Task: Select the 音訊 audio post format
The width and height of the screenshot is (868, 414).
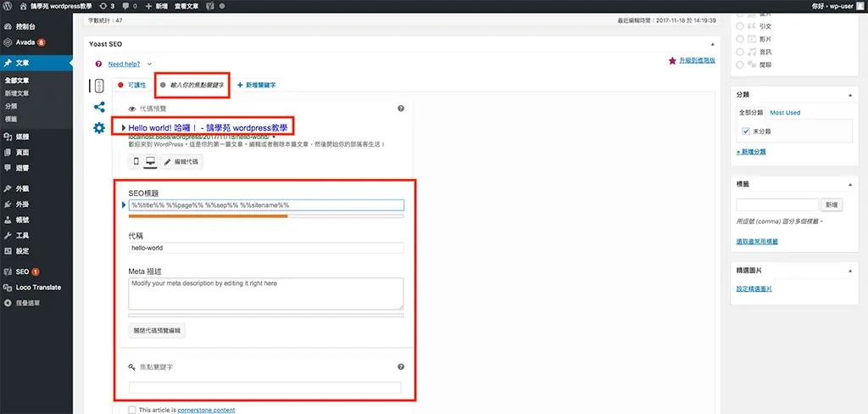Action: pyautogui.click(x=740, y=52)
